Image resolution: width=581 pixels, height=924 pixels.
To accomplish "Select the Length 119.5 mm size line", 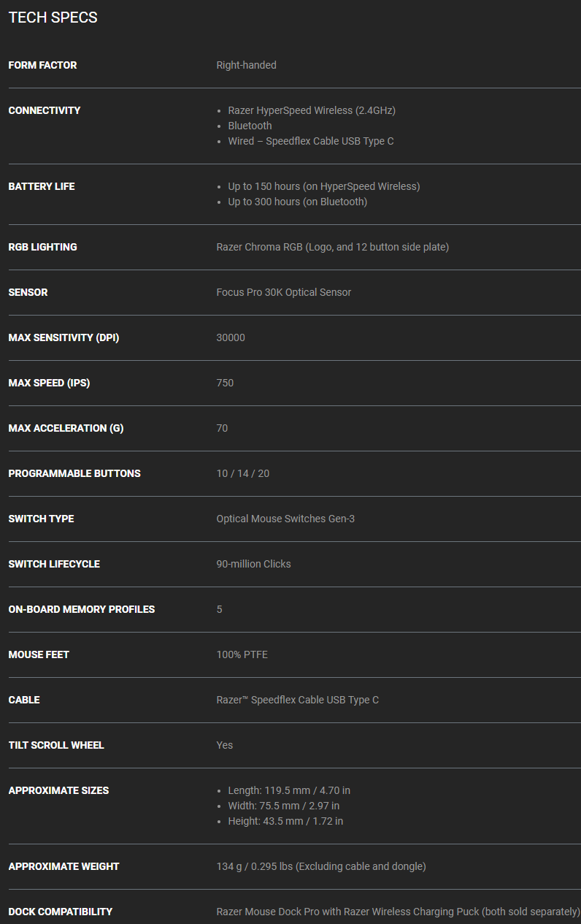I will pyautogui.click(x=289, y=790).
